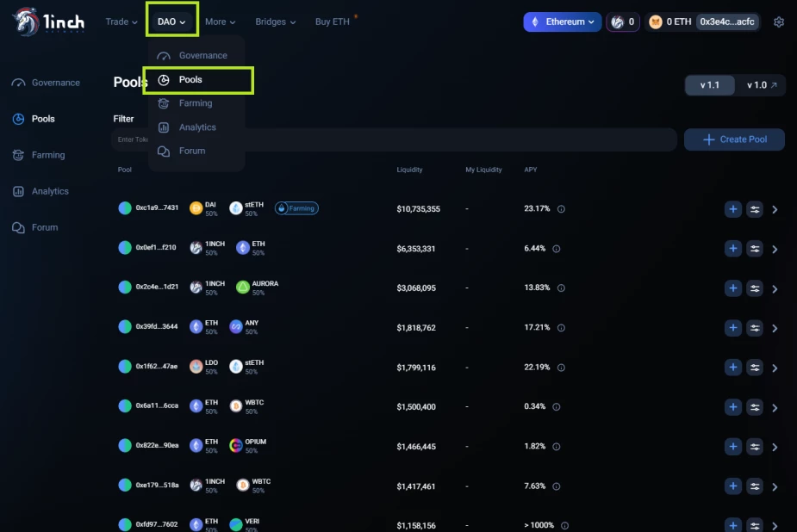Open settings sliders for LDO stETH pool
The width and height of the screenshot is (797, 532).
point(755,368)
